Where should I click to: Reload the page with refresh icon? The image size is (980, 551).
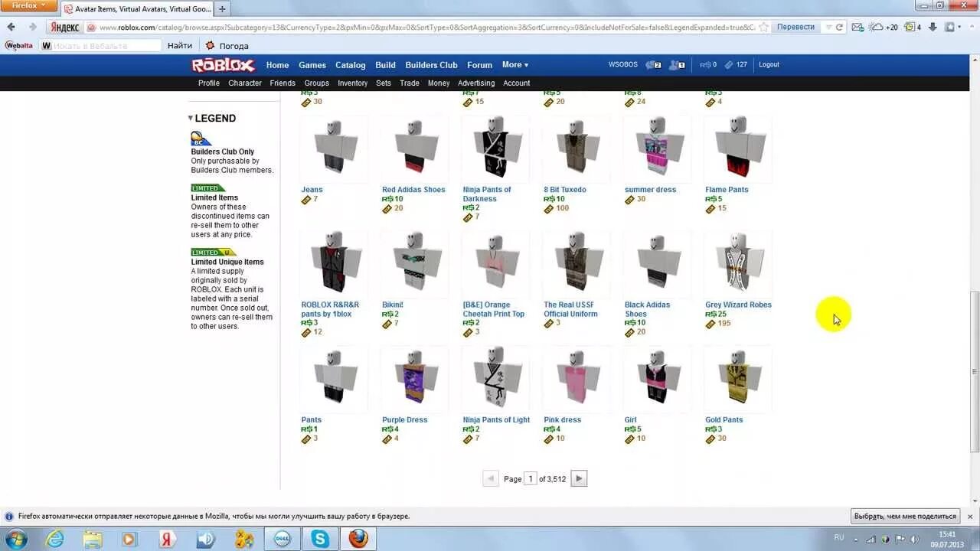839,27
